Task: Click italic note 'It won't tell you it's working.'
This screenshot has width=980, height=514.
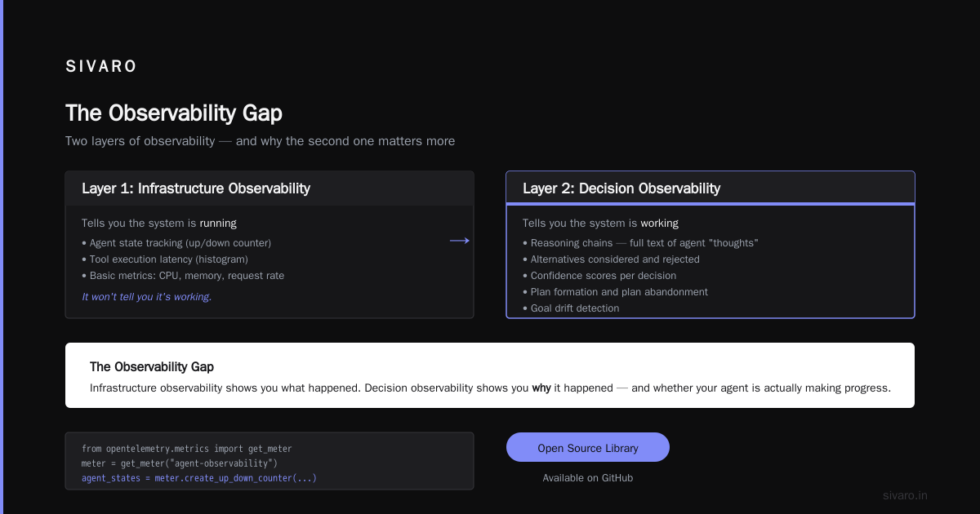Action: coord(147,297)
